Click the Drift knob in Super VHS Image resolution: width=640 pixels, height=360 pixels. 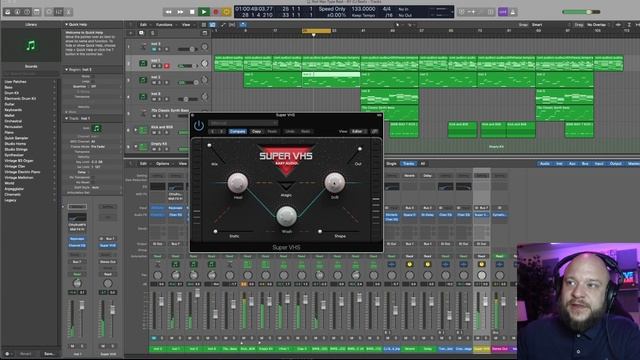[335, 182]
